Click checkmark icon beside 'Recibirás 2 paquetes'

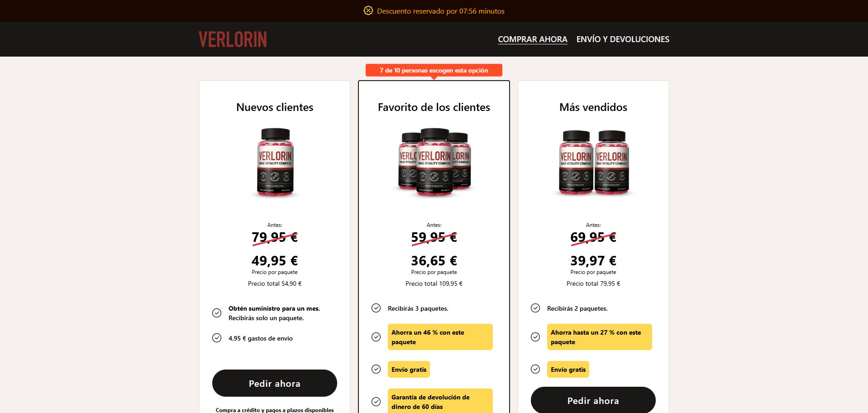click(535, 308)
